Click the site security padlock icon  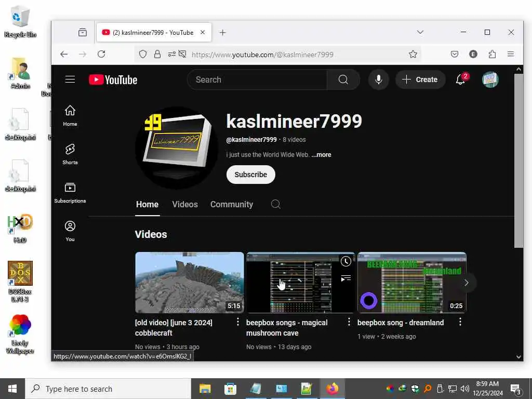coord(157,54)
